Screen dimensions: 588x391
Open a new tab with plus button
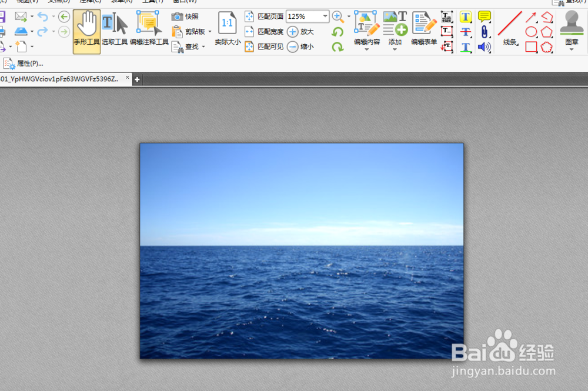click(137, 79)
